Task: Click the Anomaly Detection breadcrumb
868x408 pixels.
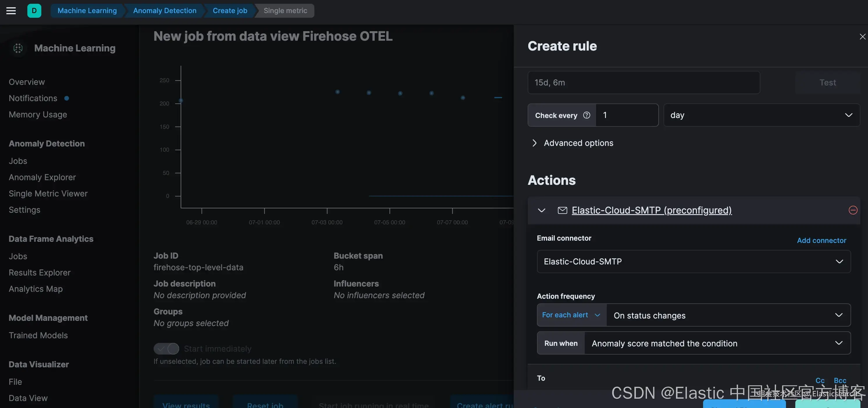Action: 164,10
